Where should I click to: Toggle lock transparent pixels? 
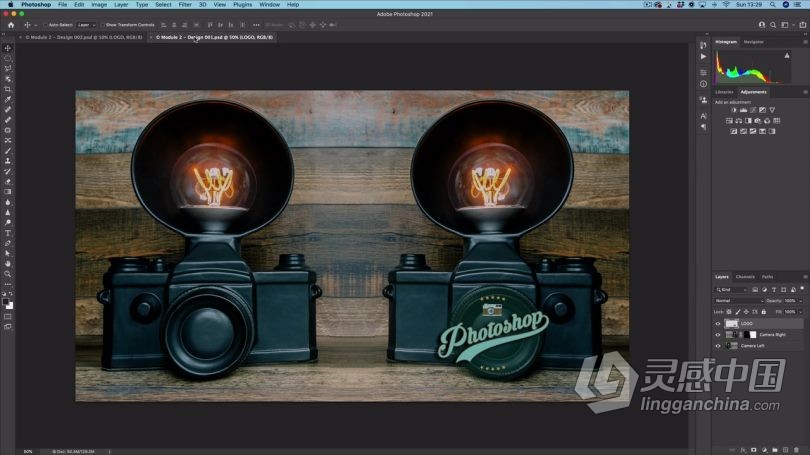729,312
